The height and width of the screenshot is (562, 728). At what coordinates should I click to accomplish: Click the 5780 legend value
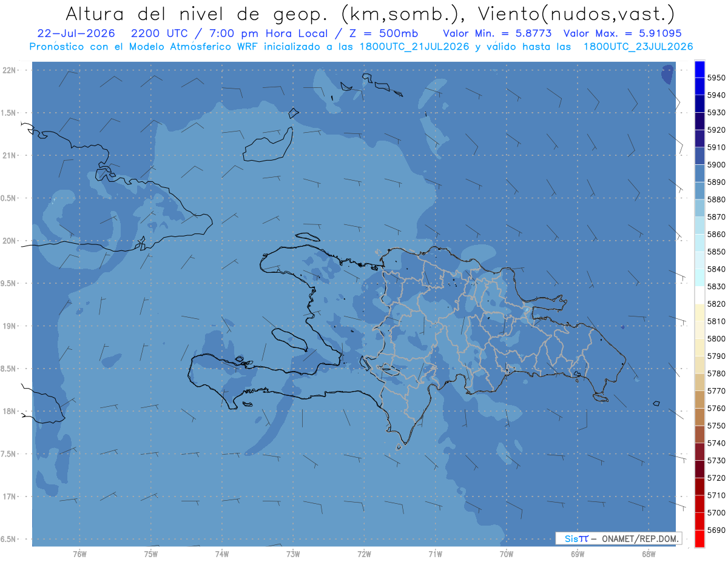(x=716, y=373)
